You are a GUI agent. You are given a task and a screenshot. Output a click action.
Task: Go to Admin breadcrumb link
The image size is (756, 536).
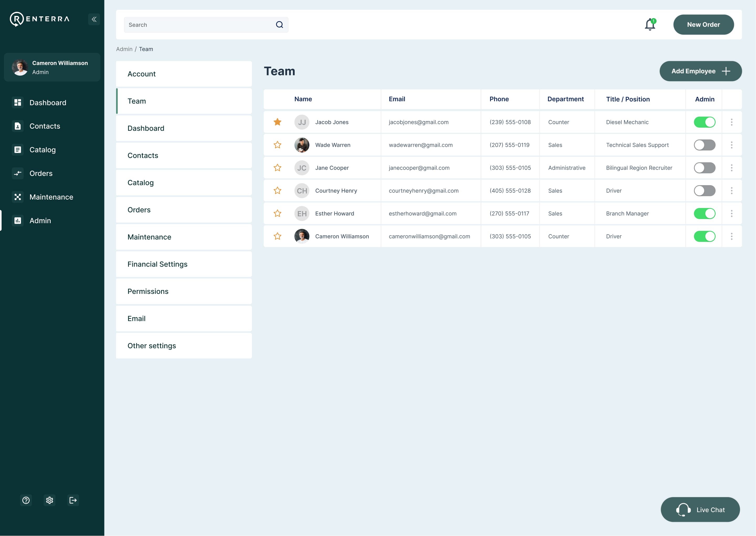124,49
